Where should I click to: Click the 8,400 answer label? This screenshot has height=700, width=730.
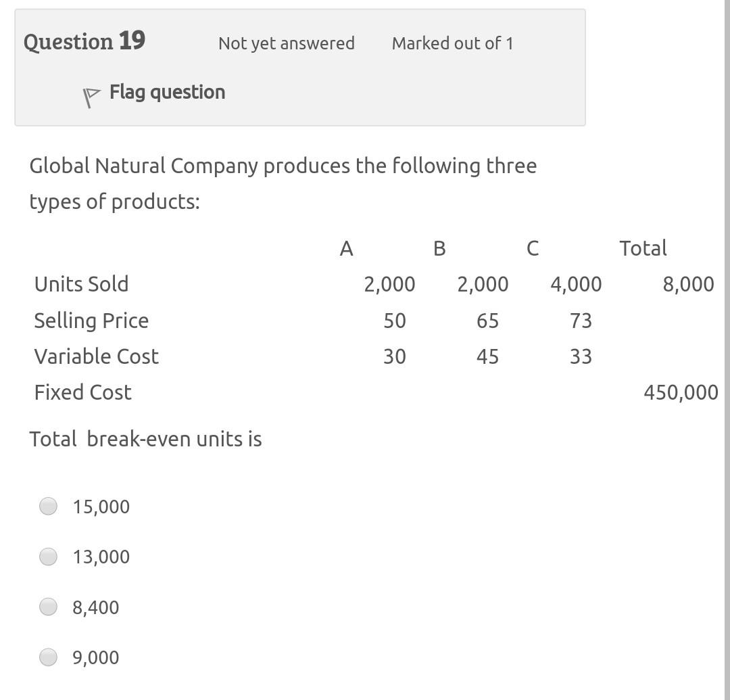pyautogui.click(x=95, y=607)
